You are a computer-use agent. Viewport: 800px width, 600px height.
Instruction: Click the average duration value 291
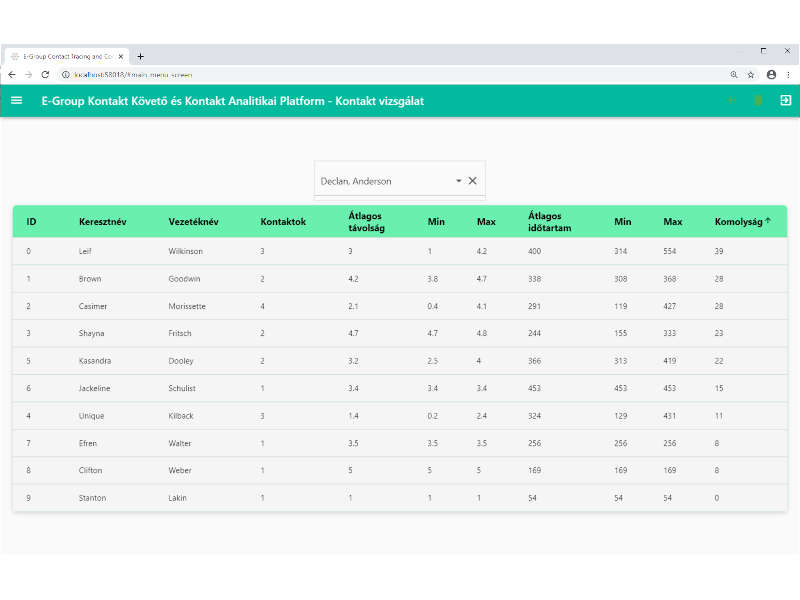(x=534, y=306)
